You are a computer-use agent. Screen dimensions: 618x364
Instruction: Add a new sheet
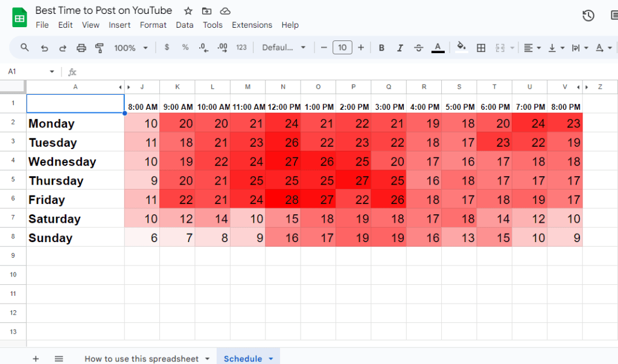coord(35,358)
